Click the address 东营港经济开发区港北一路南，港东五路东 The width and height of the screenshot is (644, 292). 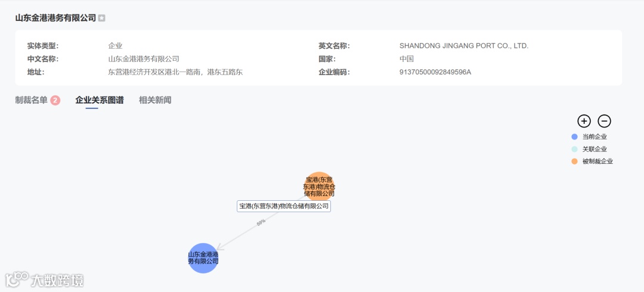175,72
